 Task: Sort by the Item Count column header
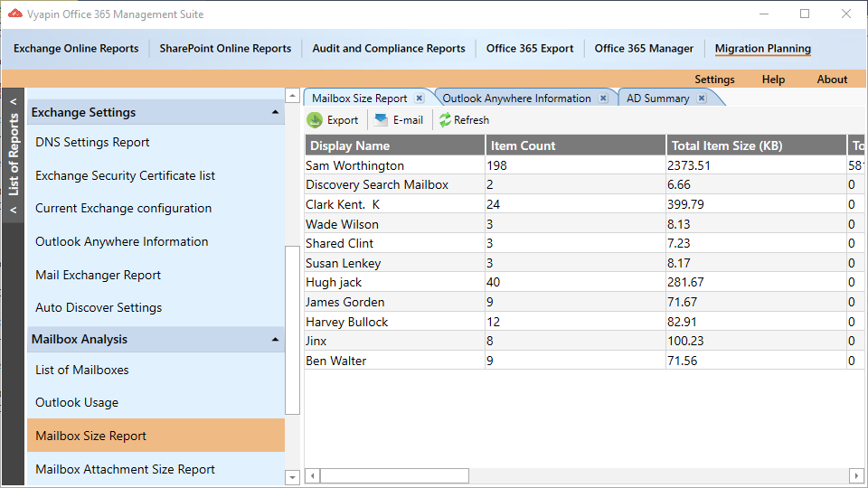pos(575,145)
